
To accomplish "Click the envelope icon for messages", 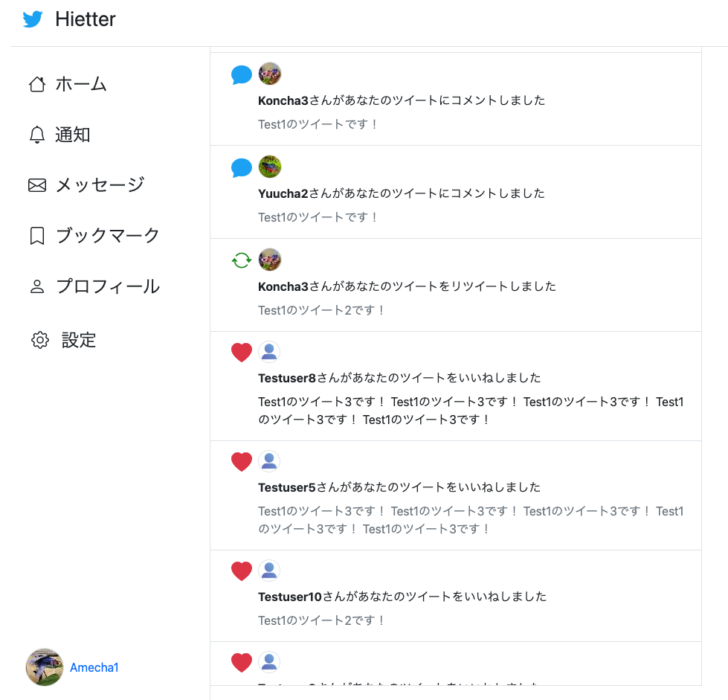I will [x=36, y=185].
